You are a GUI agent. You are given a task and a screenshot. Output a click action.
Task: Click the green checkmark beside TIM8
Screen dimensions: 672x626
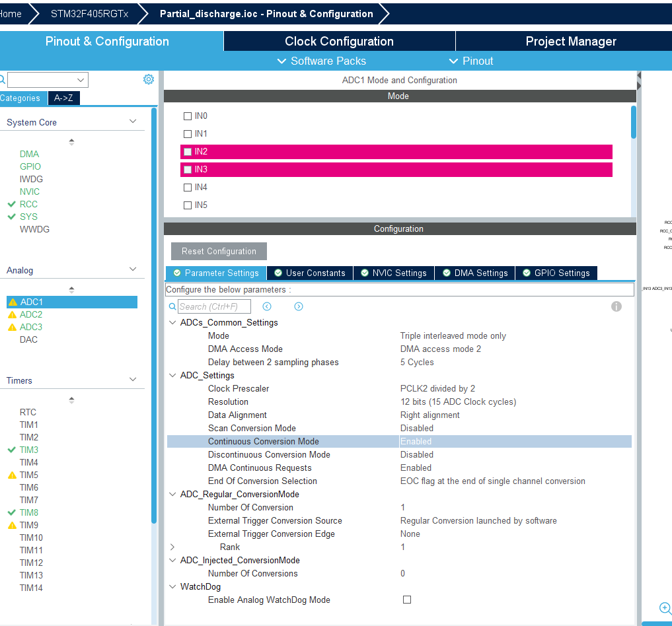[x=12, y=512]
